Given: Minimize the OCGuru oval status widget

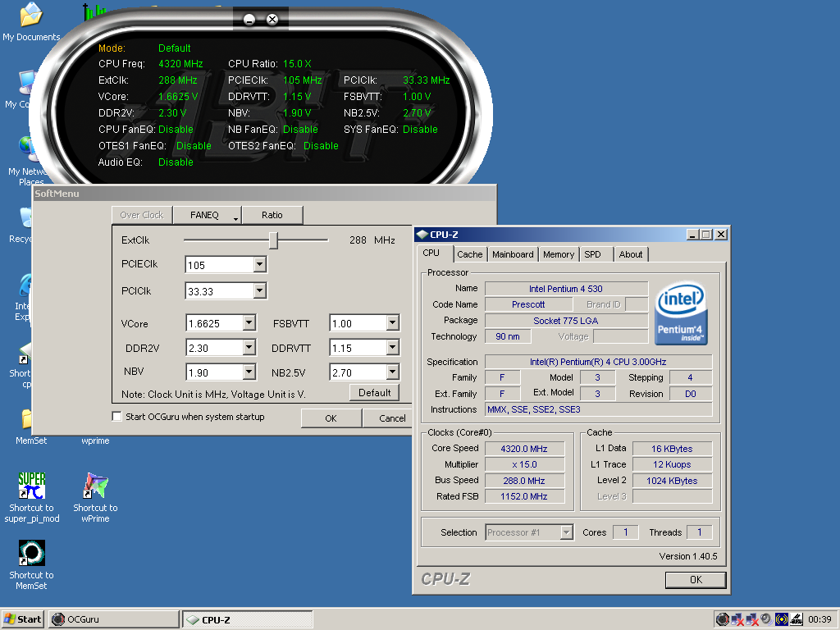Looking at the screenshot, I should pos(249,20).
